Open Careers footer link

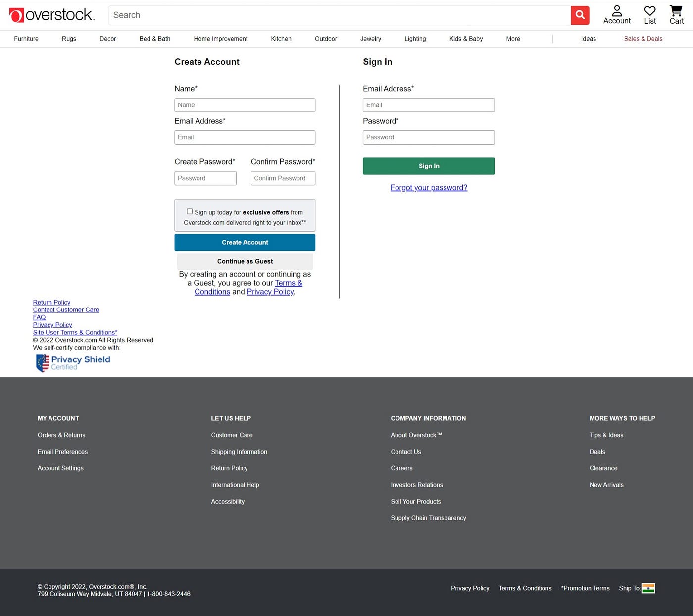tap(401, 468)
